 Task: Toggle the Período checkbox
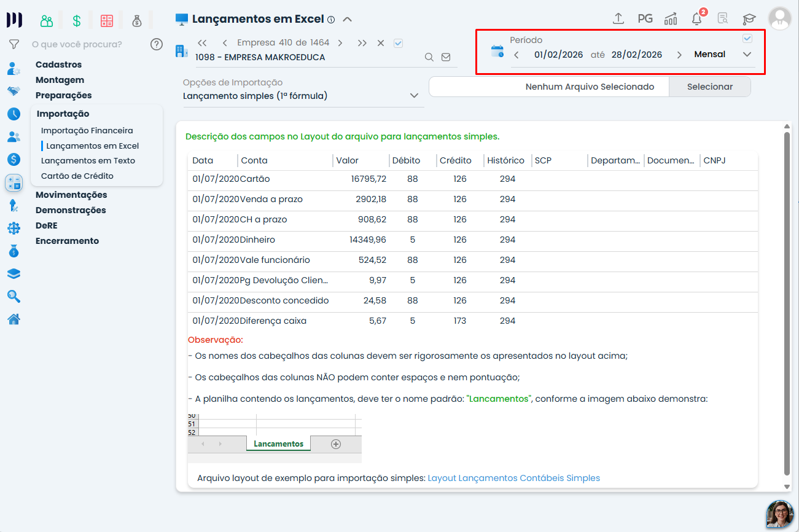pos(747,38)
